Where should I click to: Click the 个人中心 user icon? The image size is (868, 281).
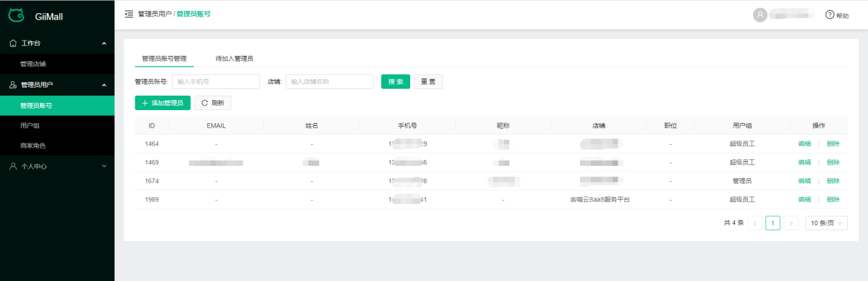tap(13, 166)
